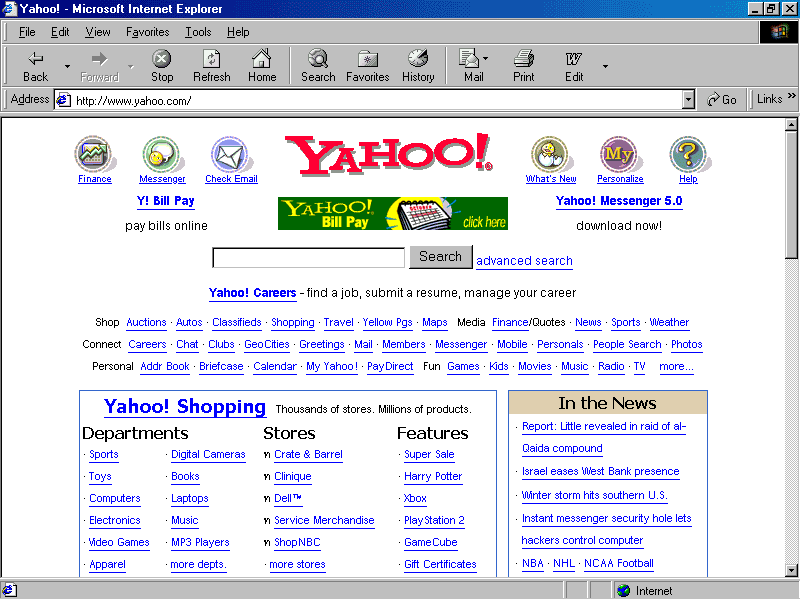Open the Forward button dropdown arrow
The width and height of the screenshot is (800, 600).
[x=131, y=66]
